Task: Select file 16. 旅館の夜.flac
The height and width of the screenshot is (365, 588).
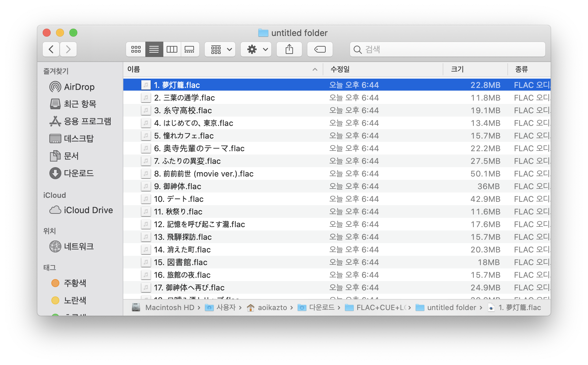Action: (x=337, y=275)
